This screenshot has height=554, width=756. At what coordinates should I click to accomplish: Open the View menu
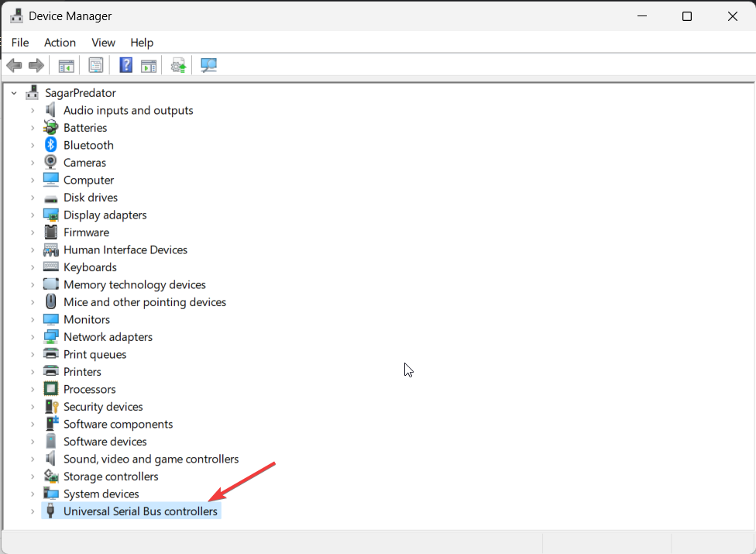coord(103,43)
